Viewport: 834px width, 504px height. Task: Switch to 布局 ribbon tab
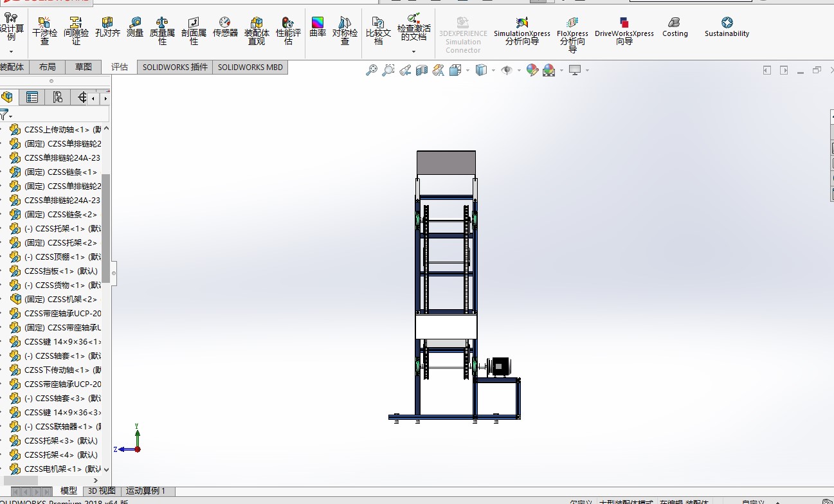(x=47, y=67)
